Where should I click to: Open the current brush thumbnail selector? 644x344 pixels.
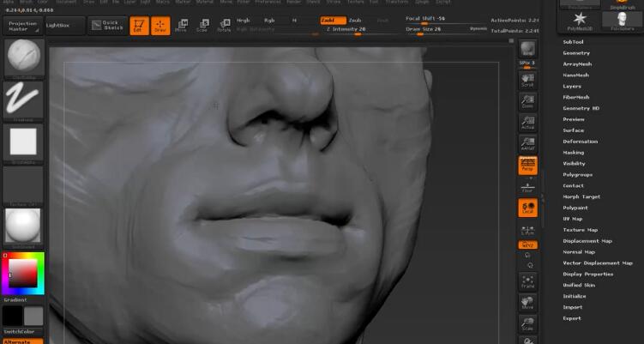coord(24,57)
